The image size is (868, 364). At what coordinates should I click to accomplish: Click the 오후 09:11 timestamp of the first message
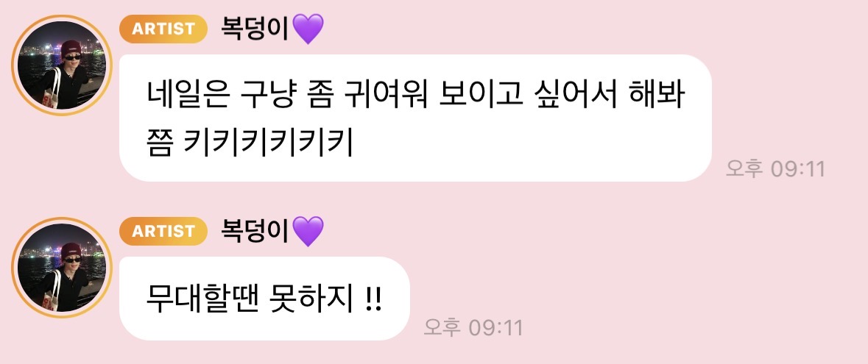point(775,168)
